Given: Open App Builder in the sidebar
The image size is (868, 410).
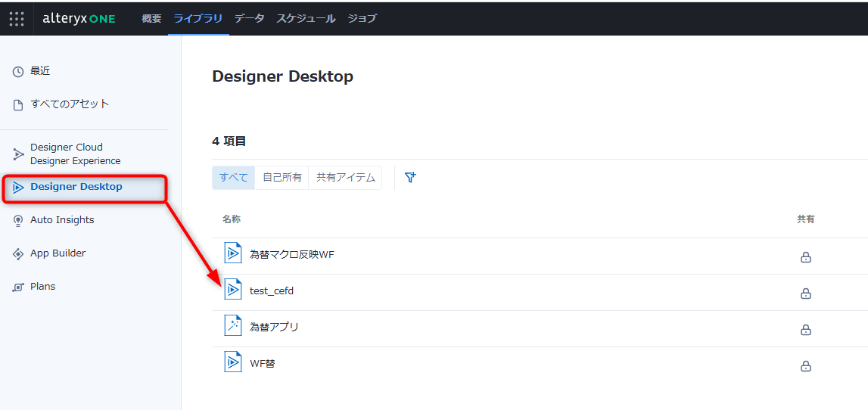Looking at the screenshot, I should tap(58, 253).
